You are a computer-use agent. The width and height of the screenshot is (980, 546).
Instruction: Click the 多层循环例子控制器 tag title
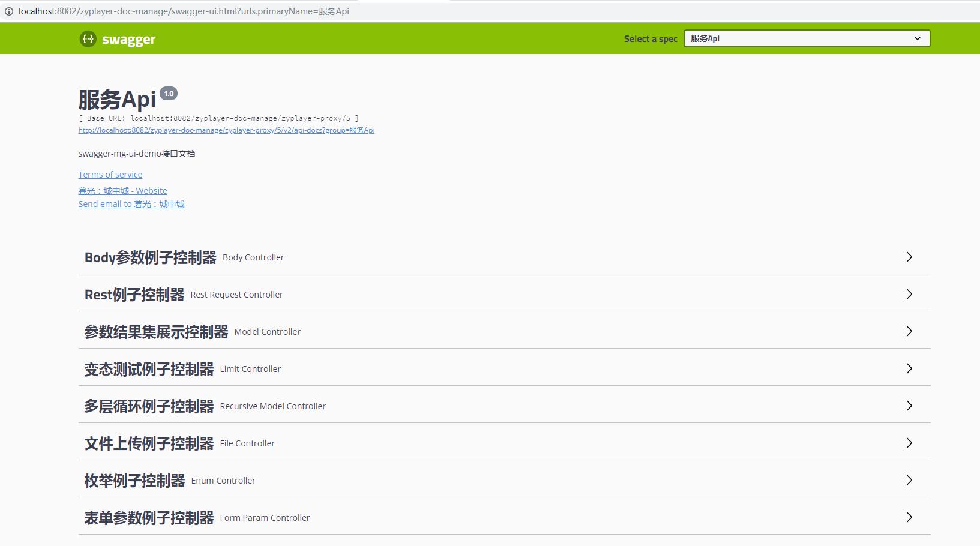(x=149, y=406)
